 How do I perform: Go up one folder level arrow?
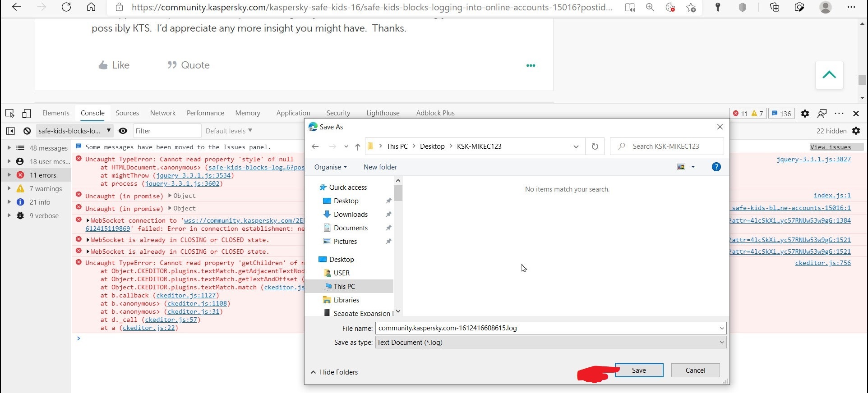[x=357, y=146]
